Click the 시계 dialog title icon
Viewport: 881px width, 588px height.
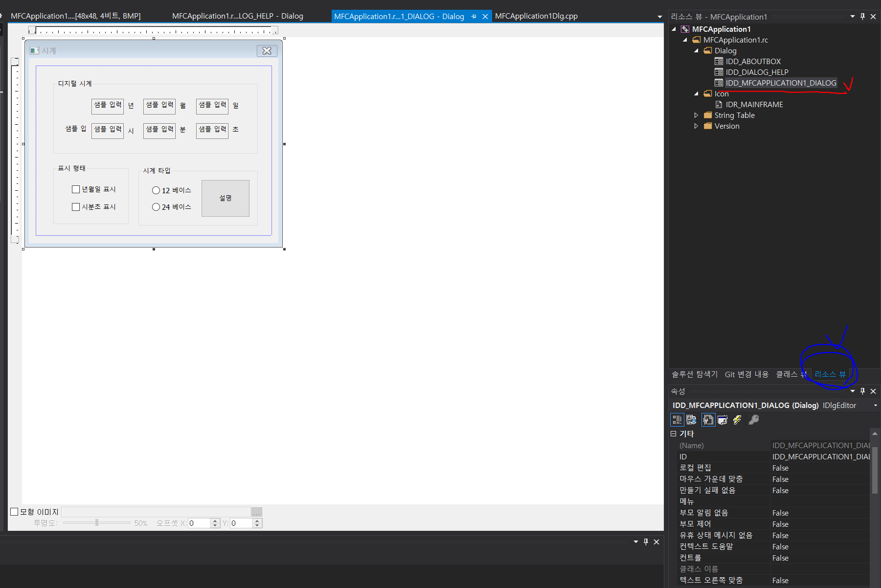pyautogui.click(x=34, y=50)
